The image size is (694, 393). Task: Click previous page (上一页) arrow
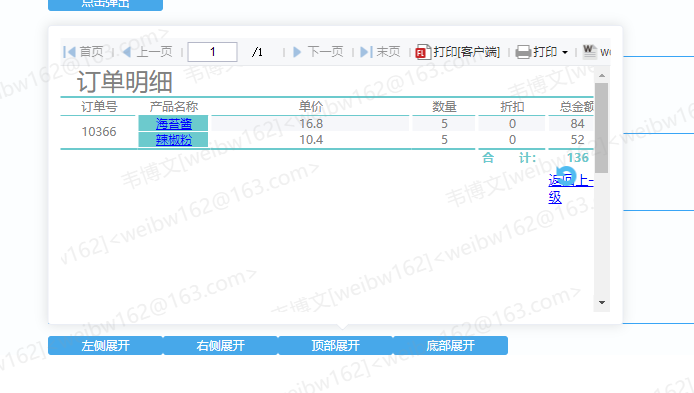[x=127, y=52]
